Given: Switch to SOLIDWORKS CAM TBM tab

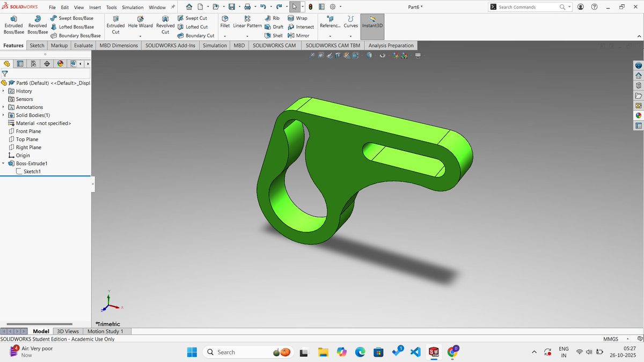Looking at the screenshot, I should pos(333,46).
